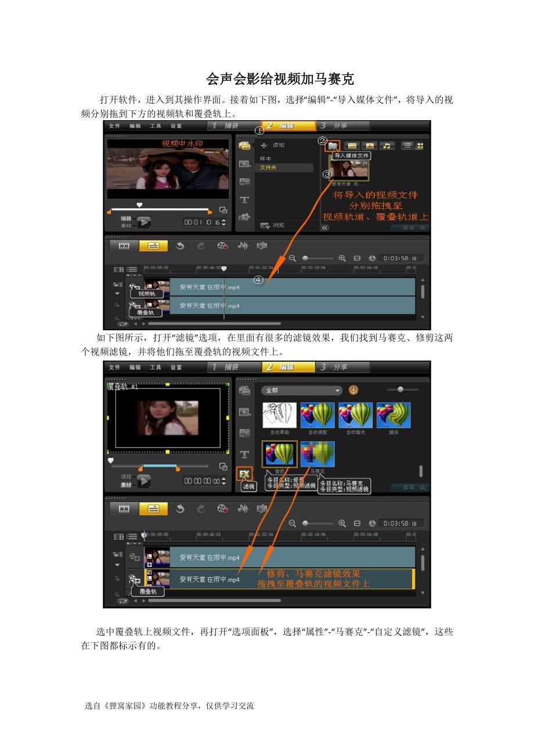Click the FX filter icon in library sidebar
Viewport: 534px width, 756px height.
click(x=245, y=474)
